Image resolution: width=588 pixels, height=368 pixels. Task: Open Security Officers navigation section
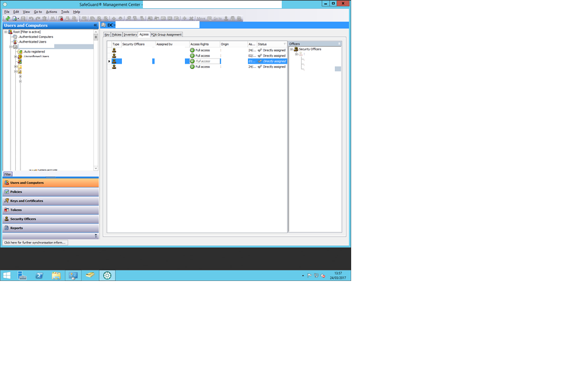pos(51,218)
